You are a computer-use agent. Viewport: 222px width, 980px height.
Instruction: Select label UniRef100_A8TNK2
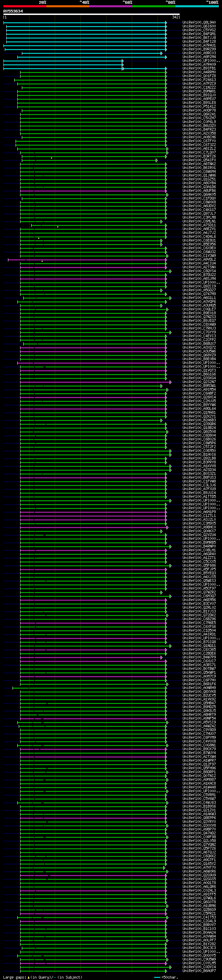point(199,164)
